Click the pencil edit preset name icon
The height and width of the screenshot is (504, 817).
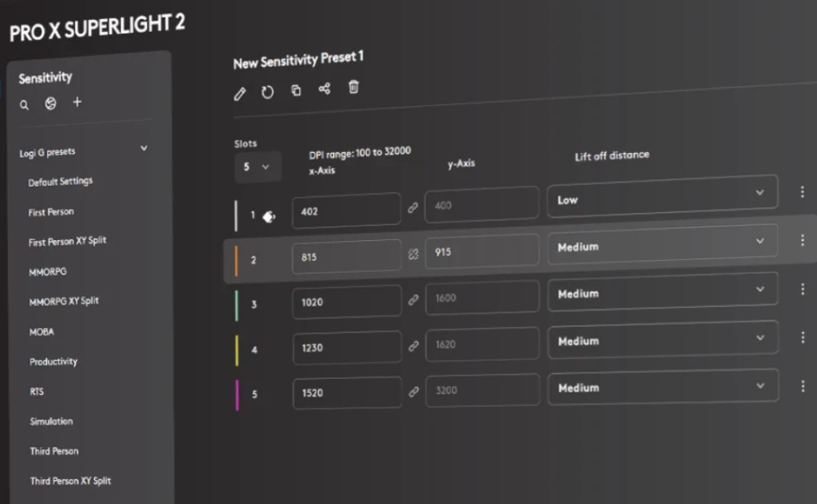[x=239, y=94]
